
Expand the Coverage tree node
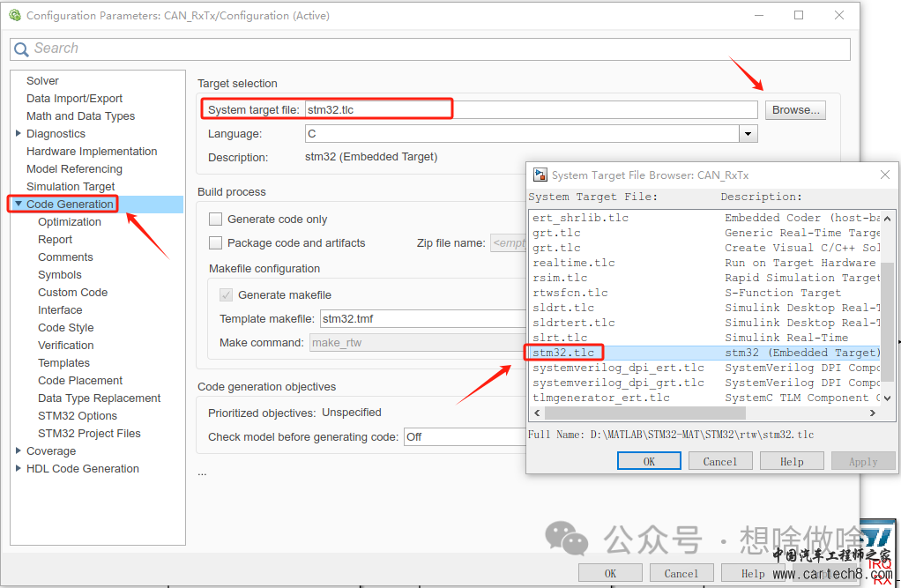(x=19, y=451)
